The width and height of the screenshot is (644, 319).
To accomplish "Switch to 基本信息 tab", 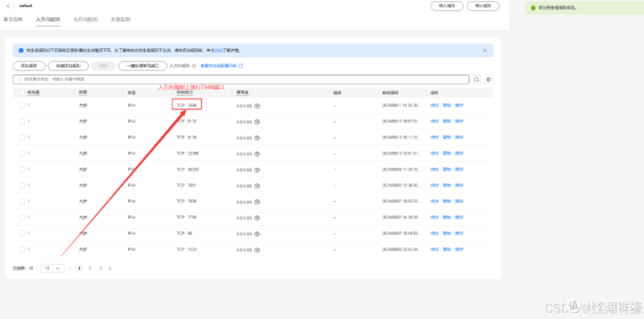I will (13, 19).
